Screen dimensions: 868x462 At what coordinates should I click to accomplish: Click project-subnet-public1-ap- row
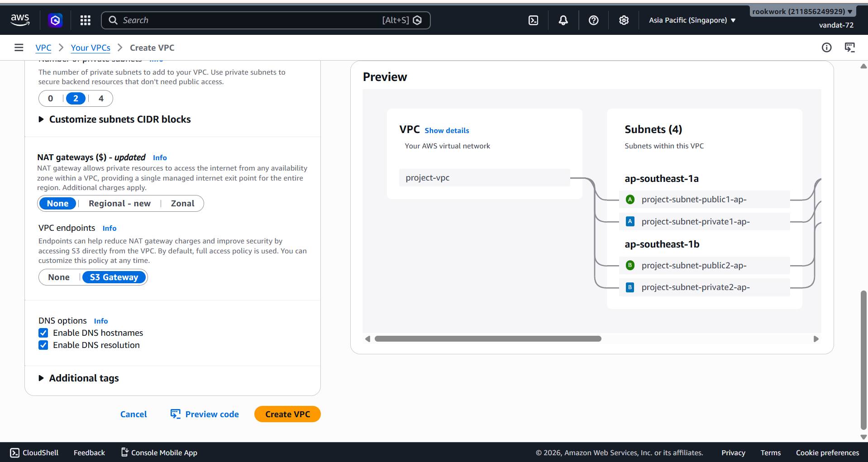pyautogui.click(x=704, y=200)
